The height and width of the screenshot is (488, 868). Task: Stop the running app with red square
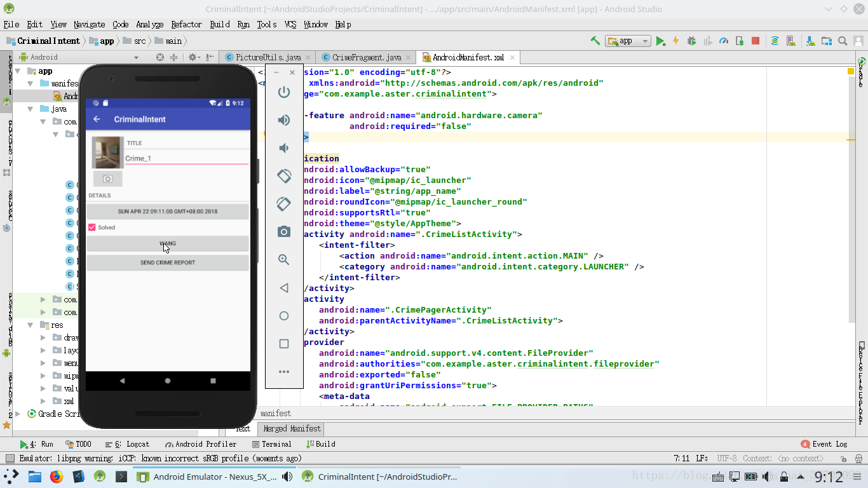[756, 41]
